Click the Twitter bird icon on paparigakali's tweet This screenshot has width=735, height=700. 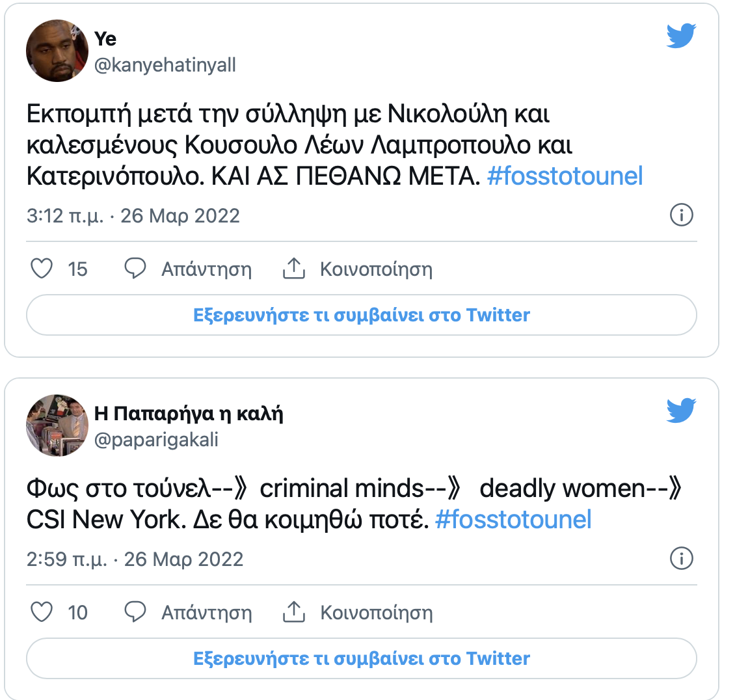pos(681,411)
